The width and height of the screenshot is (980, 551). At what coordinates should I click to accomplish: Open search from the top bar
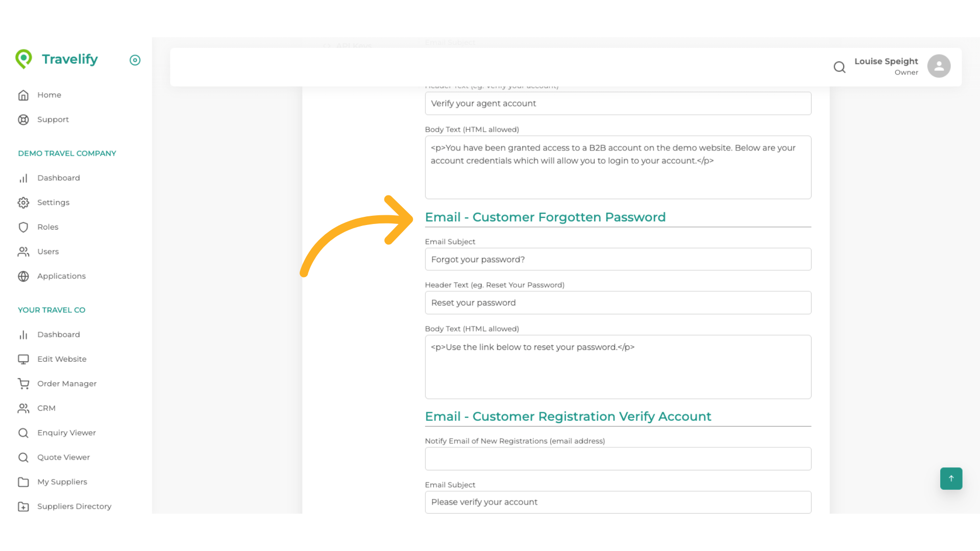(x=840, y=67)
